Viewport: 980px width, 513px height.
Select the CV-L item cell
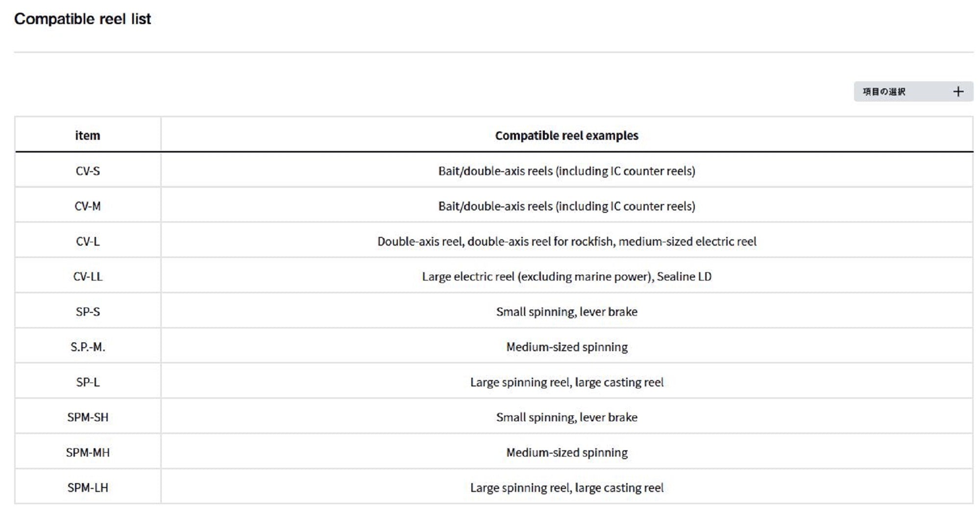pyautogui.click(x=88, y=241)
